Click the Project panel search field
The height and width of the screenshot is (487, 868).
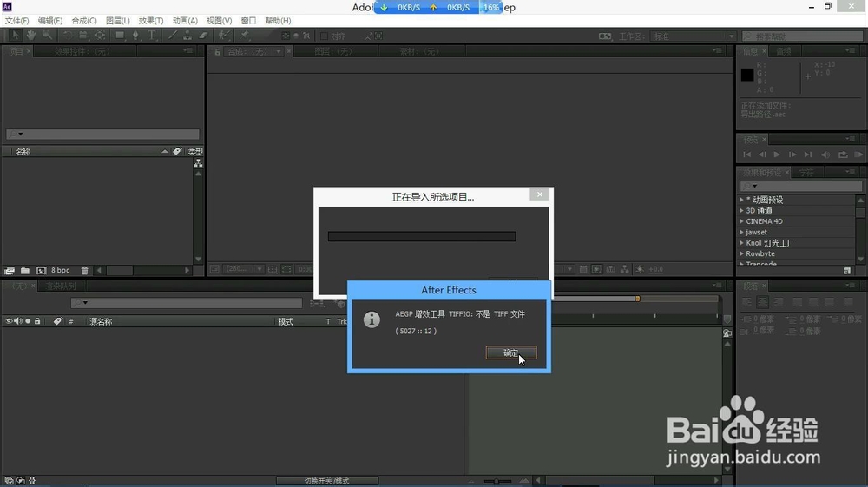tap(103, 134)
